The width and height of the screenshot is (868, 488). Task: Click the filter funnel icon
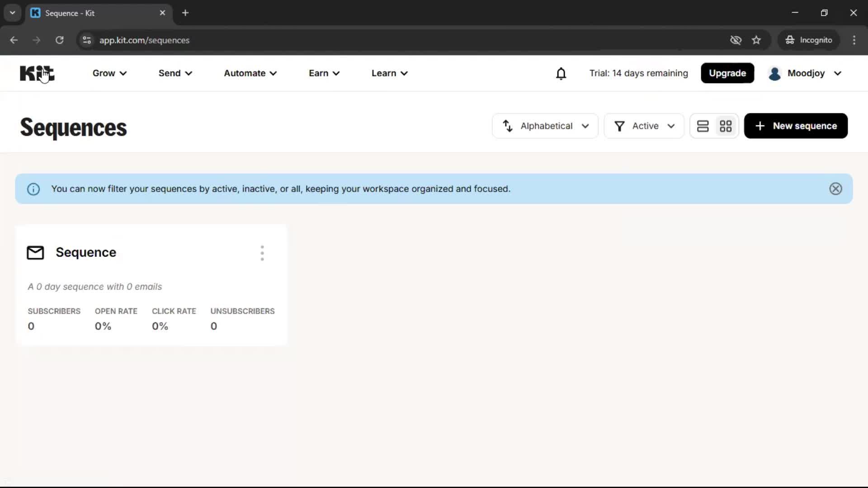pos(619,126)
